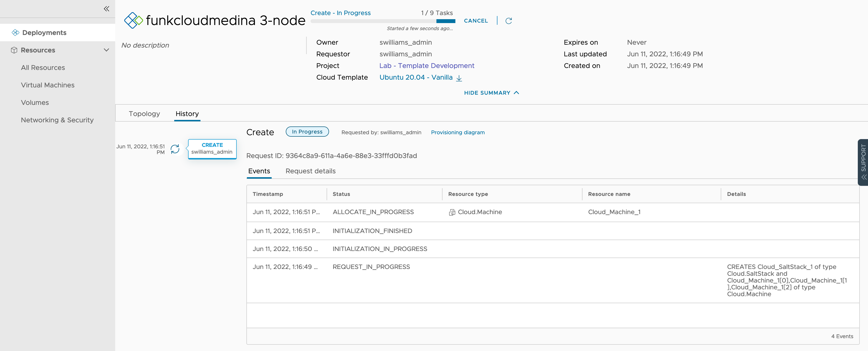
Task: Click the No description text
Action: [145, 45]
